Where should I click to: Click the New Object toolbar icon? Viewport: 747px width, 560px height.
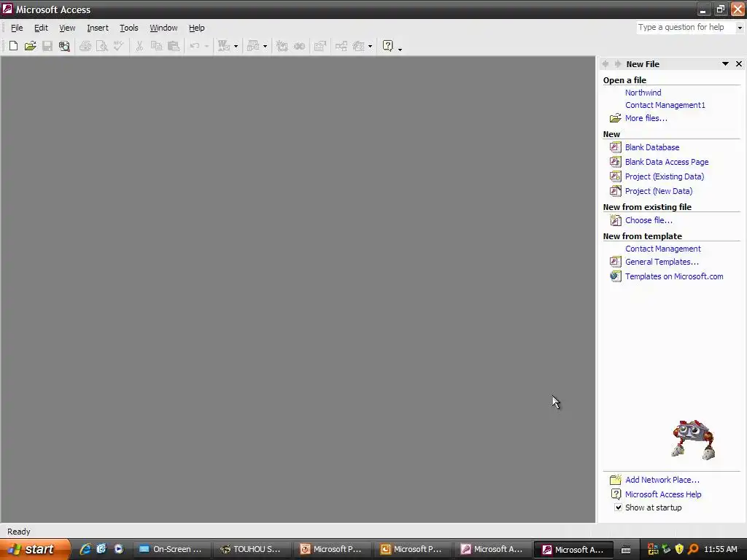click(x=358, y=46)
